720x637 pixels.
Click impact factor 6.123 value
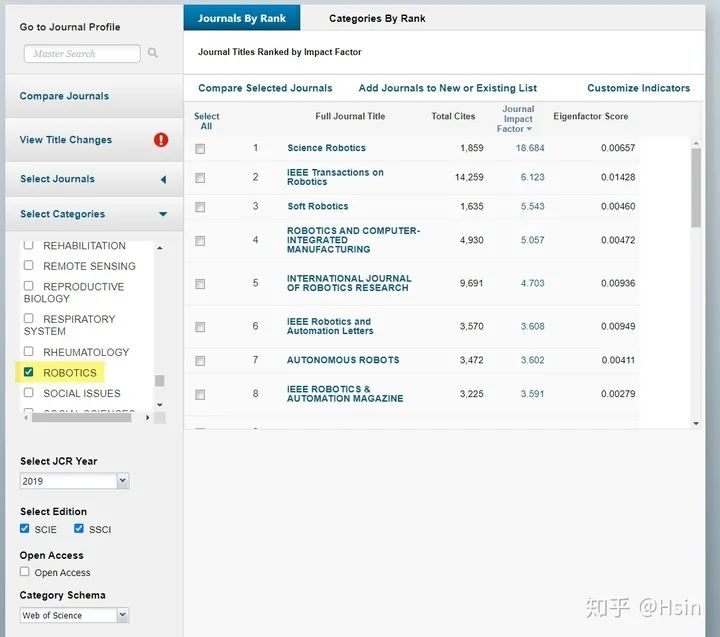coord(532,177)
